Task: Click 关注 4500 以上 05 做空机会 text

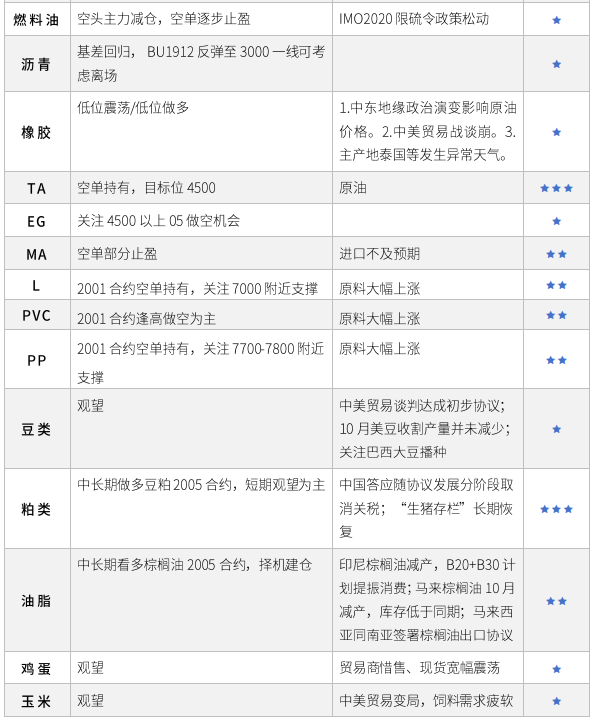Action: click(x=159, y=221)
